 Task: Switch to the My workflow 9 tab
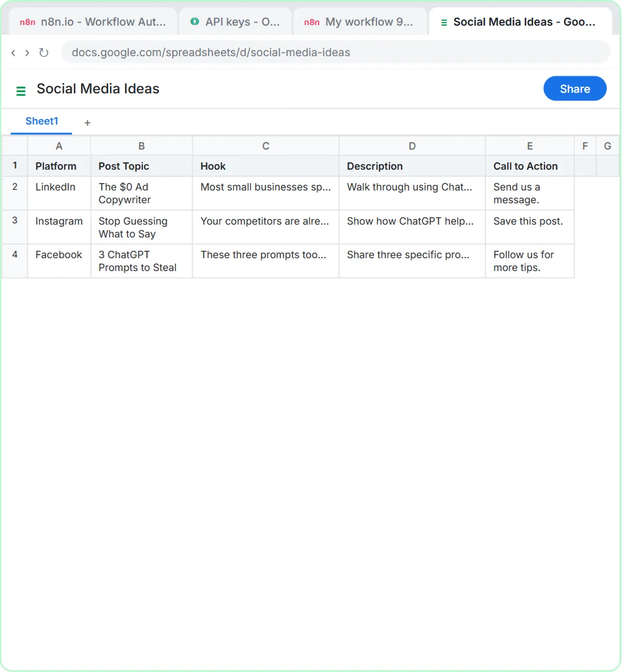pos(360,22)
